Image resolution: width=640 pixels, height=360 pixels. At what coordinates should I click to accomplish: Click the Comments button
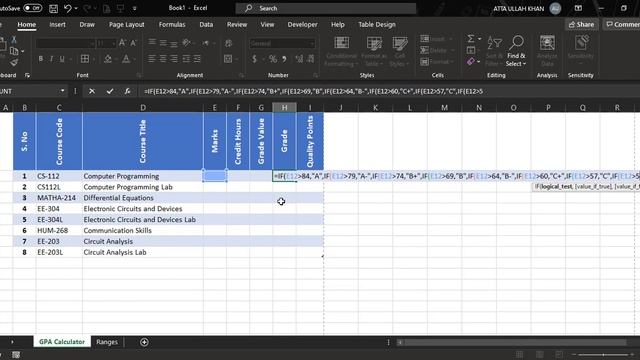point(622,24)
